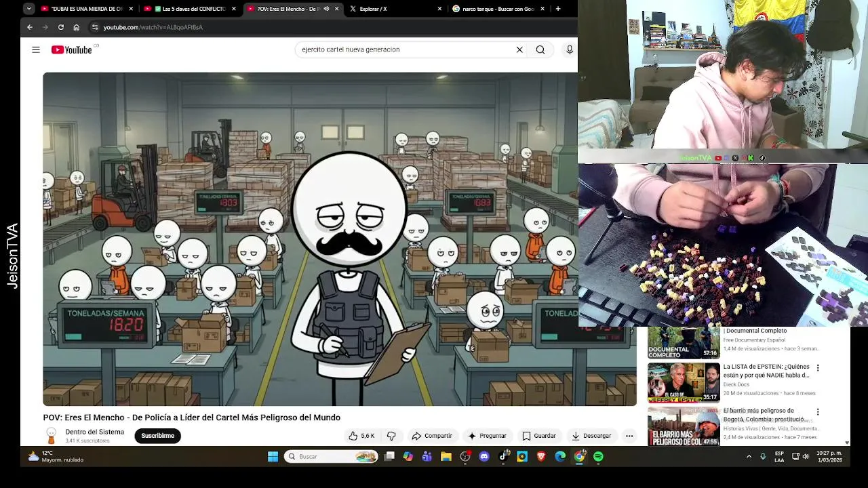This screenshot has width=868, height=488.
Task: Open the Documental Completo 57:16 thumbnail
Action: pos(684,343)
